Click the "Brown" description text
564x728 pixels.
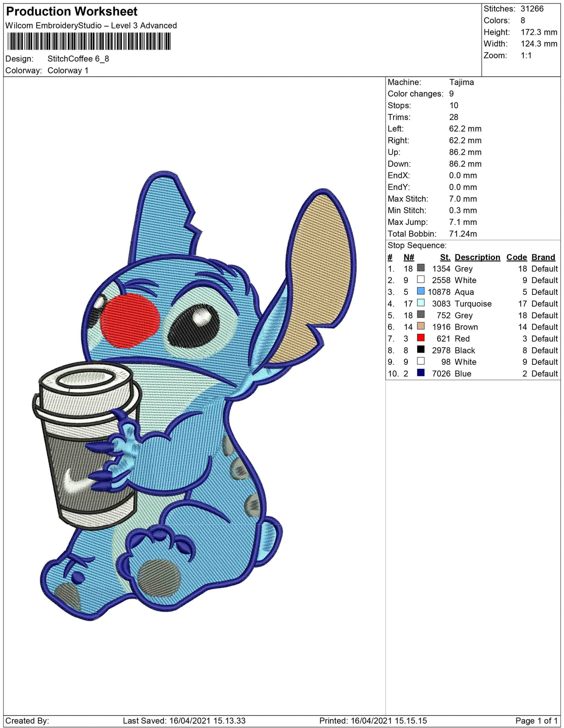coord(466,327)
